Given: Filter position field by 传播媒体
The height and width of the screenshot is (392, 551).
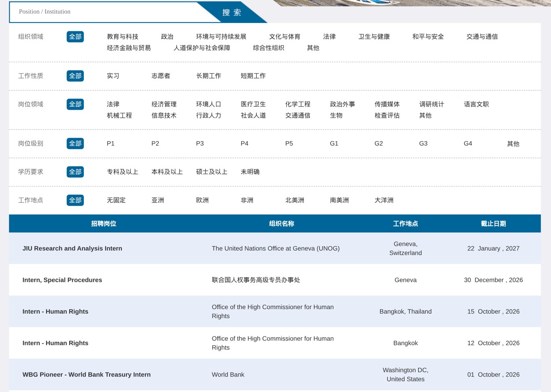Looking at the screenshot, I should [387, 104].
